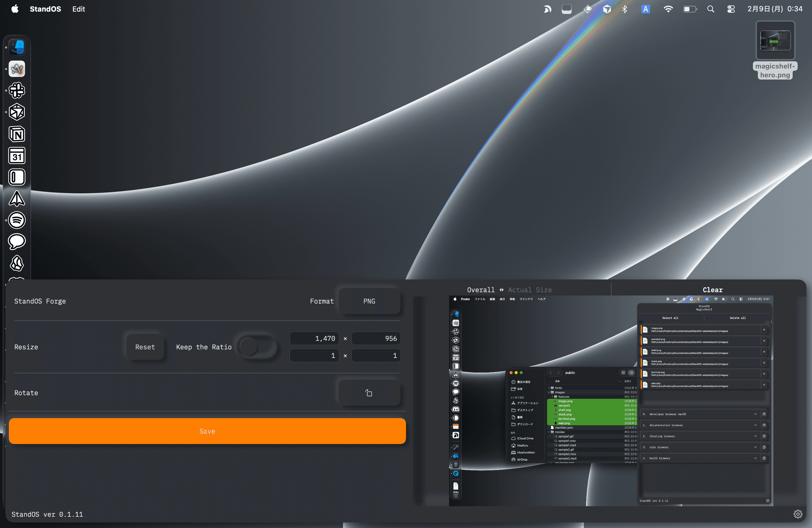Launch Unity Hub from the dock
The width and height of the screenshot is (812, 528).
pos(17,112)
